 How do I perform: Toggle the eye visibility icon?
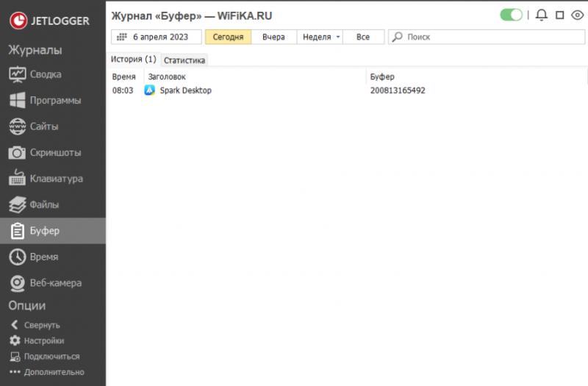577,15
